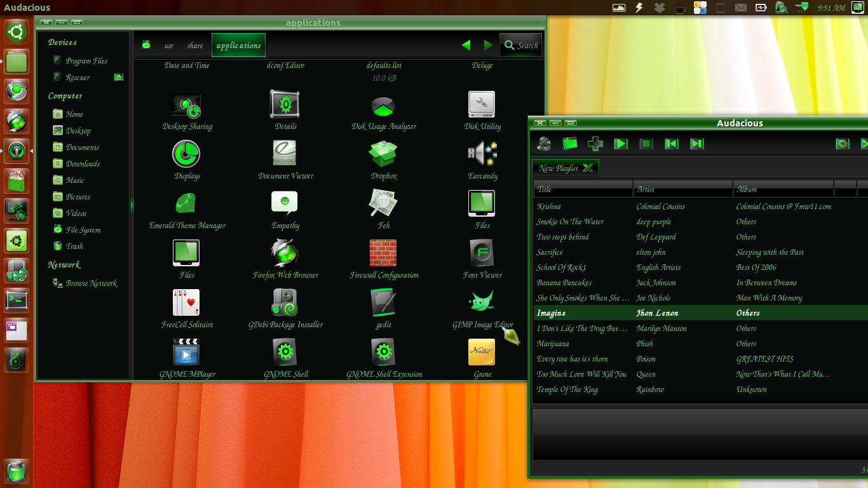The height and width of the screenshot is (488, 868).
Task: Select the song Smoke On The Water
Action: (570, 222)
